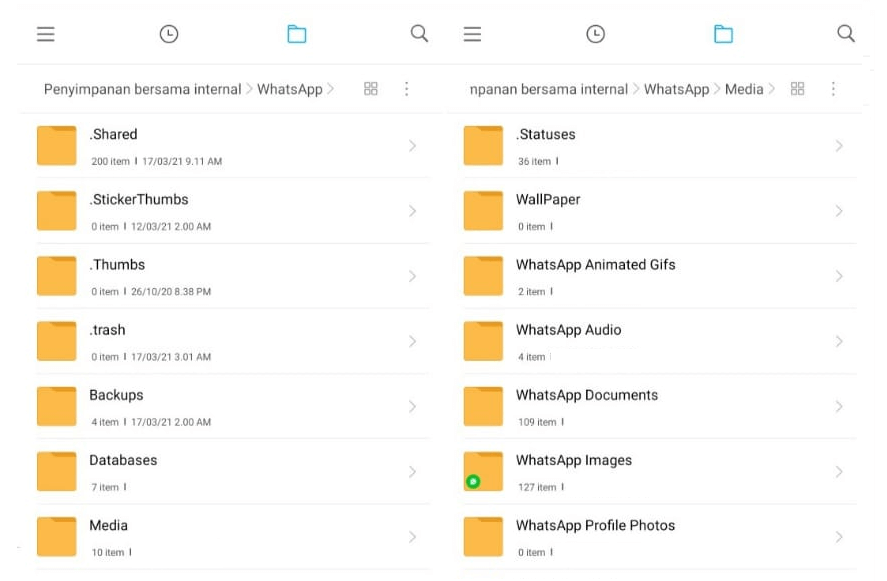The height and width of the screenshot is (581, 887).
Task: Select 'WhatsApp Audio' folder name text
Action: coord(569,330)
